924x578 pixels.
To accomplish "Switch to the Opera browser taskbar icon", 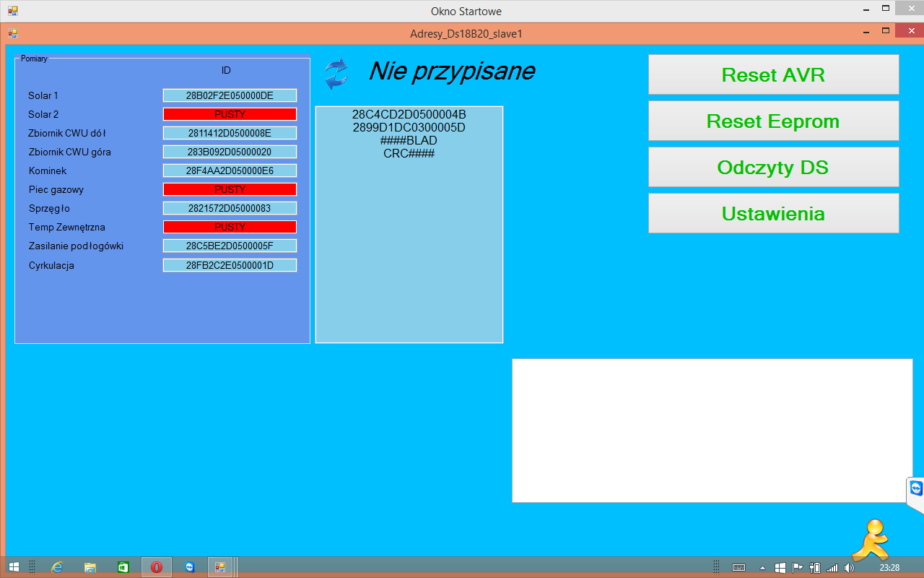I will point(156,567).
